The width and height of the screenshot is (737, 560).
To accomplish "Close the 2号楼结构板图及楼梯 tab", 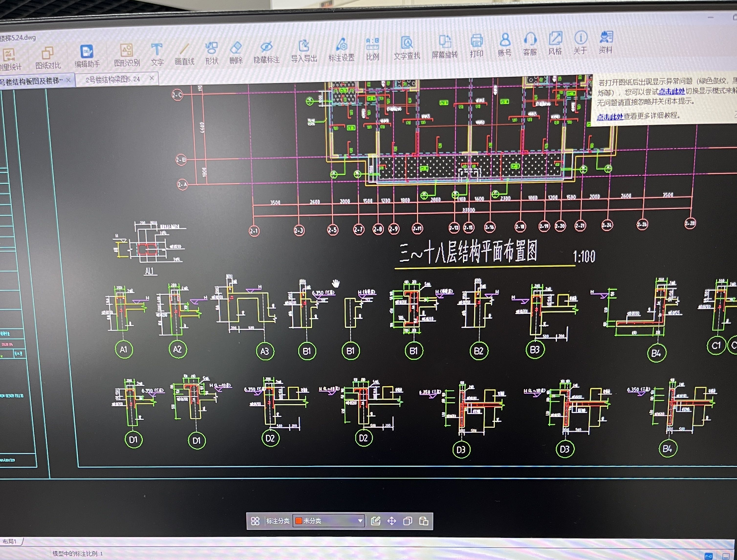I will (x=68, y=80).
